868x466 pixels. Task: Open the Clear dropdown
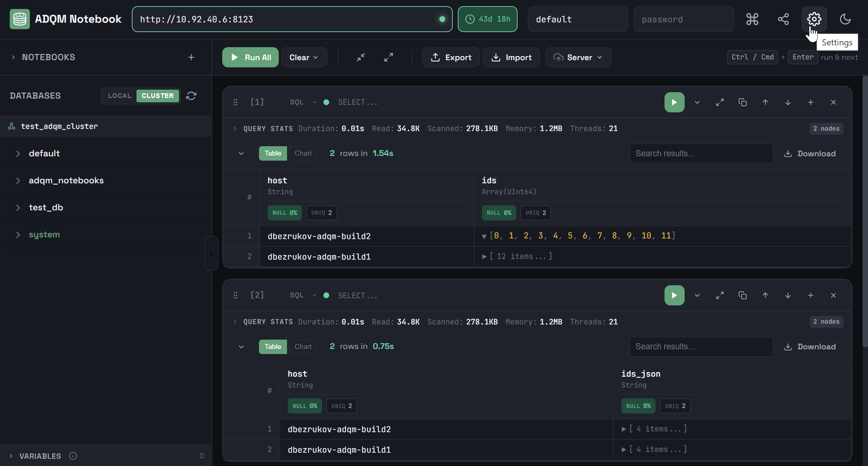[x=304, y=57]
